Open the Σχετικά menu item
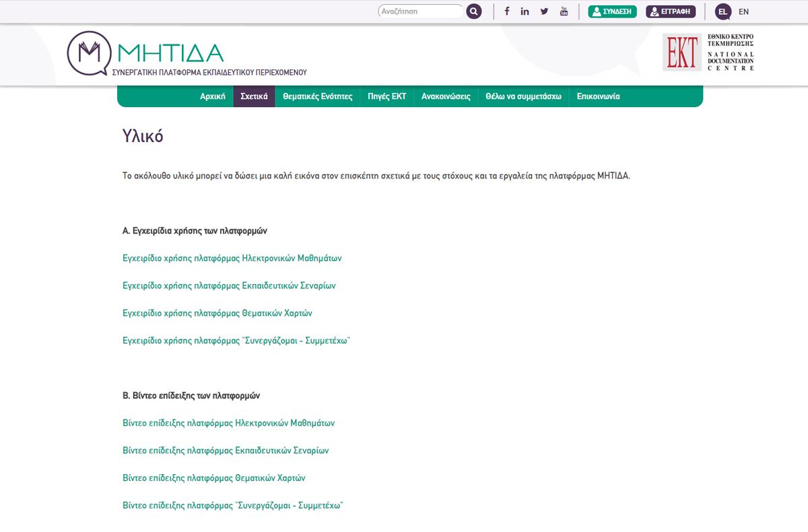The height and width of the screenshot is (532, 808). pos(254,96)
